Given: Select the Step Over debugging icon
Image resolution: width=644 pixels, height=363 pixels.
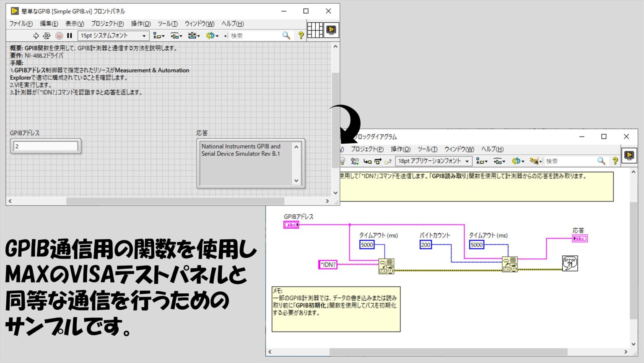Looking at the screenshot, I should [378, 161].
